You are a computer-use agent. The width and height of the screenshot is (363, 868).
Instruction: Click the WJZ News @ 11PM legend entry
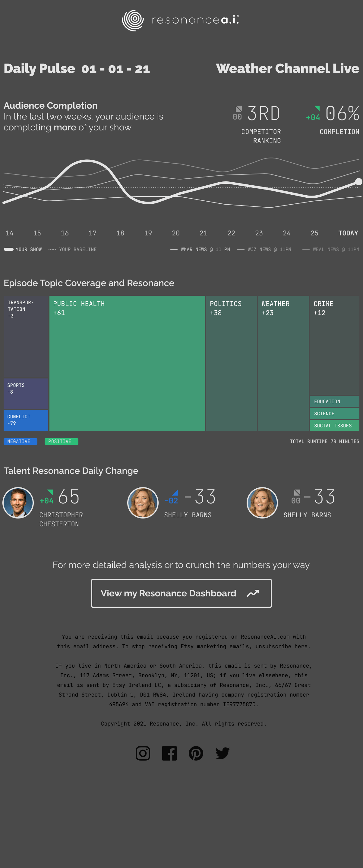tap(264, 249)
